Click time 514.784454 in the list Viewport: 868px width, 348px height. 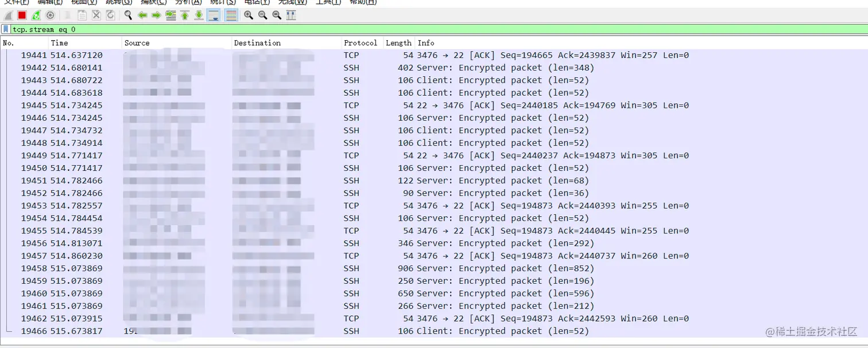[76, 218]
